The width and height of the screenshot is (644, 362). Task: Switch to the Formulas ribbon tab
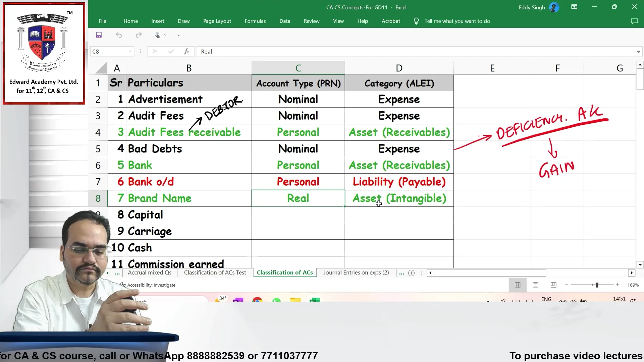(255, 21)
